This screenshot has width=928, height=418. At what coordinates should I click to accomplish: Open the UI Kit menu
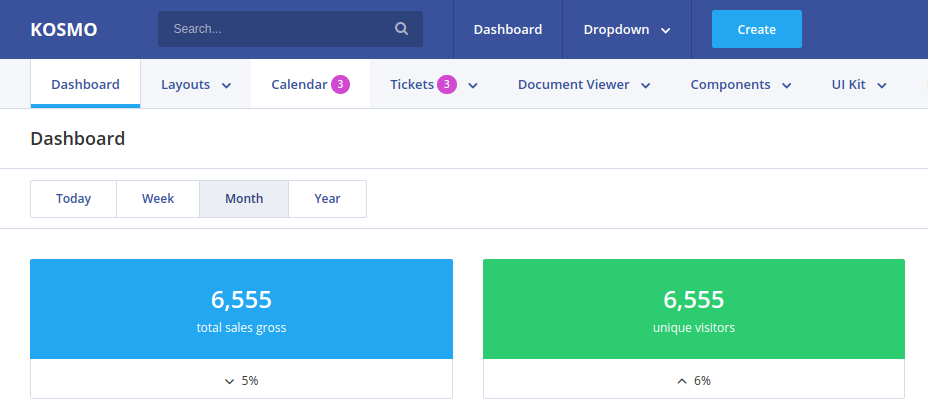[x=859, y=85]
